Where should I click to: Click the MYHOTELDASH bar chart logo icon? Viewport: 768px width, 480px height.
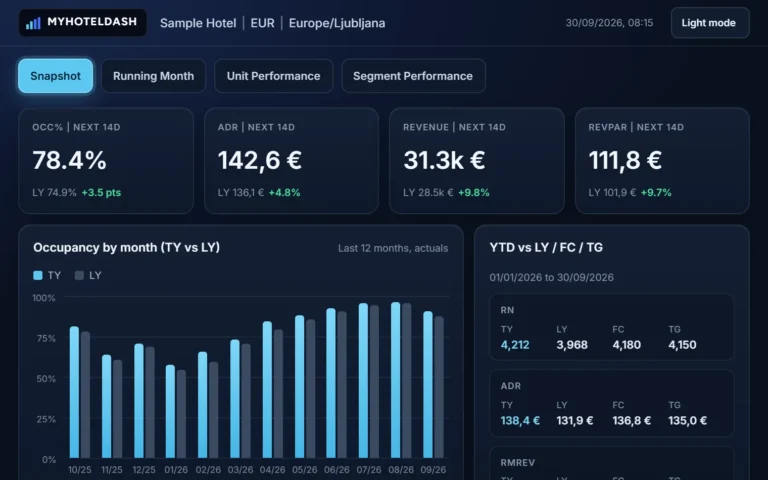(x=33, y=23)
